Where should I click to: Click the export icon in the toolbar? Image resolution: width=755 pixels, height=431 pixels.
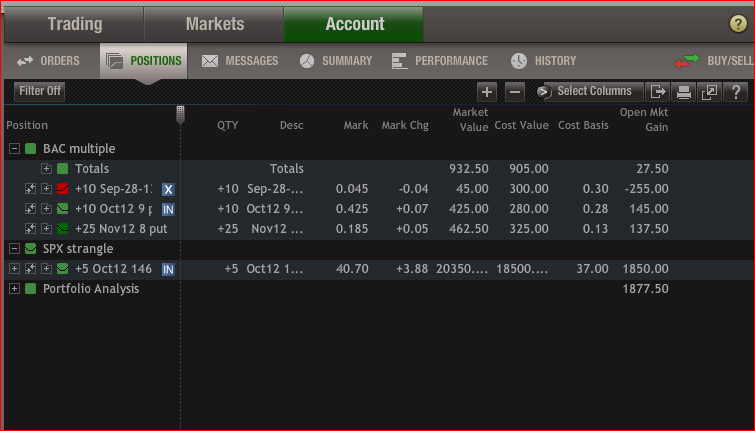[658, 91]
